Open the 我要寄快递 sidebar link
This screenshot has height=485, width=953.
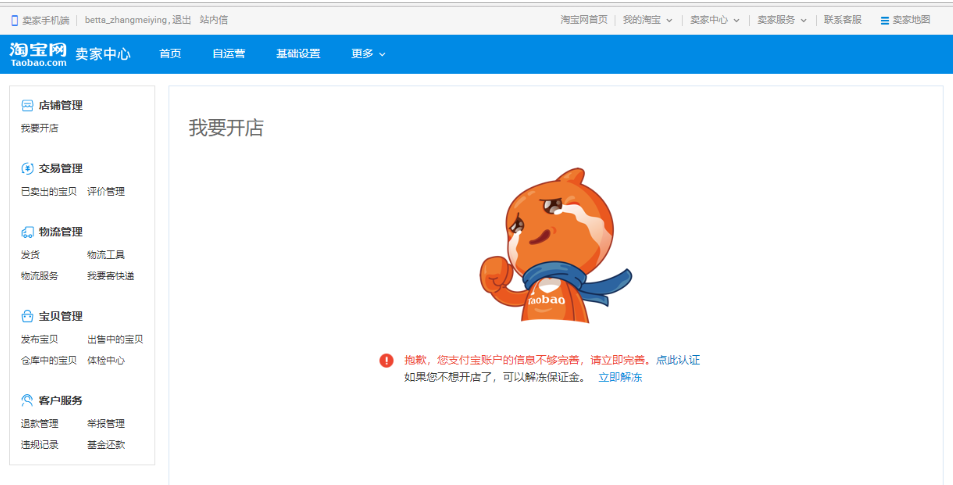(x=111, y=276)
